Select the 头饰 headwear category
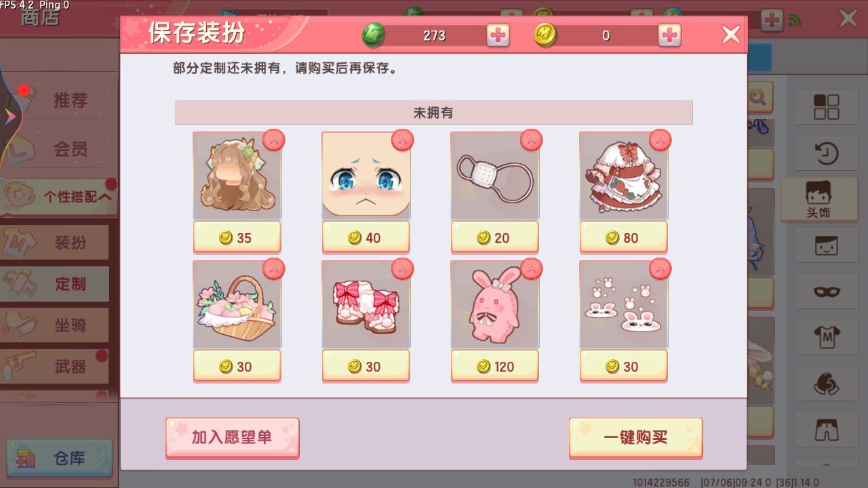The width and height of the screenshot is (868, 488). pyautogui.click(x=818, y=199)
